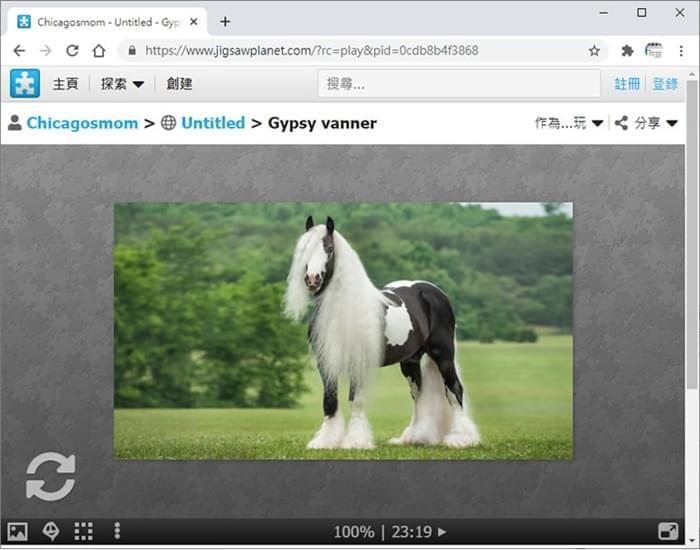Viewport: 700px width, 550px height.
Task: Open a new browser tab
Action: pyautogui.click(x=225, y=21)
